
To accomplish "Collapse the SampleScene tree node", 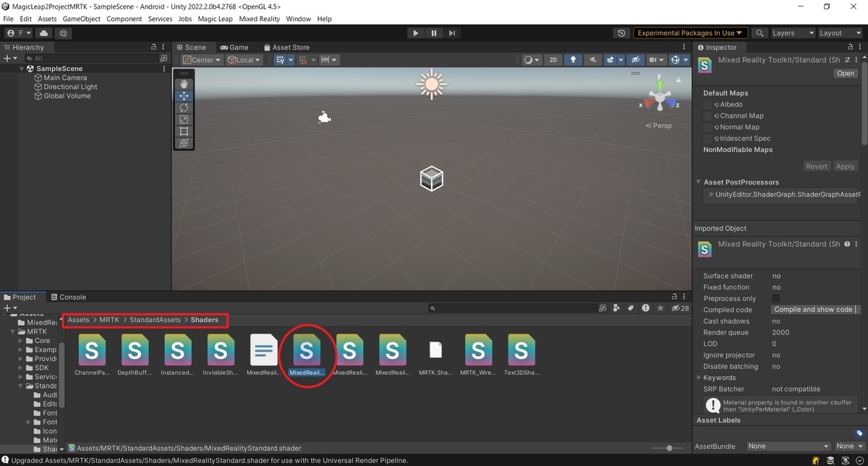I will 22,69.
